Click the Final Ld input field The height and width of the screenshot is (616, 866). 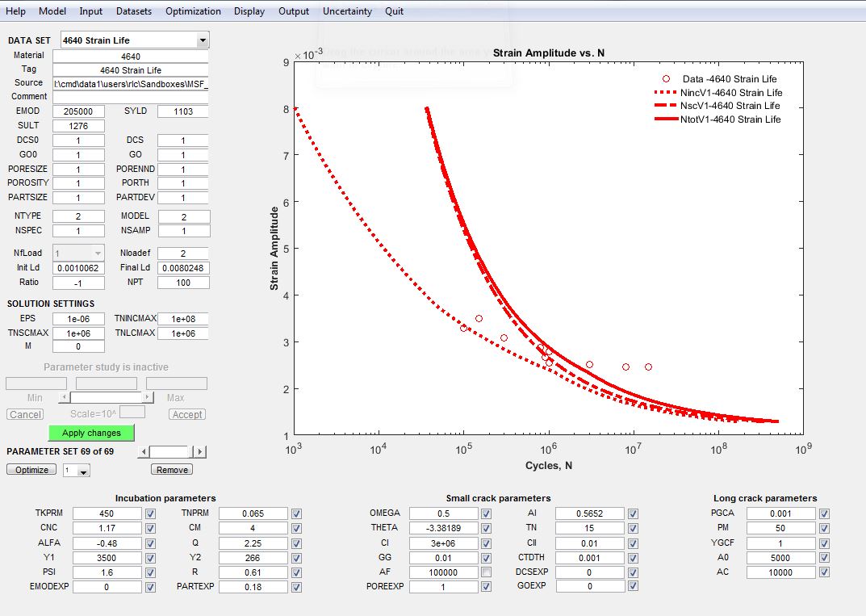point(183,268)
